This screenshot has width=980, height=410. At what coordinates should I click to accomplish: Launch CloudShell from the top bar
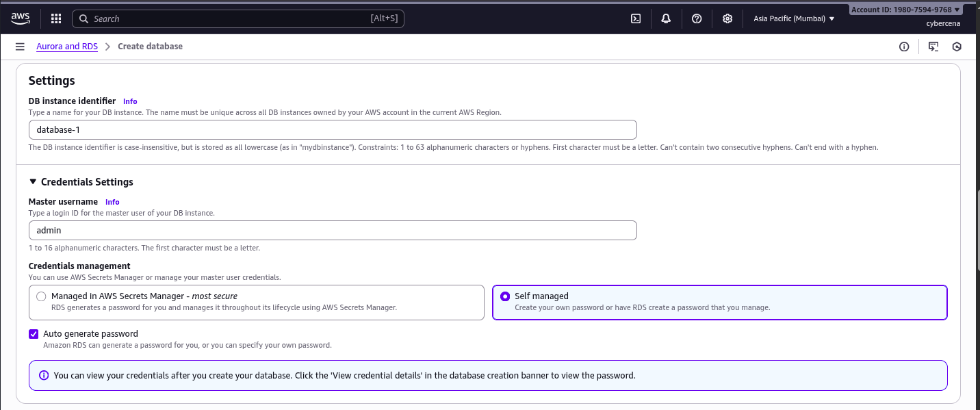(636, 18)
